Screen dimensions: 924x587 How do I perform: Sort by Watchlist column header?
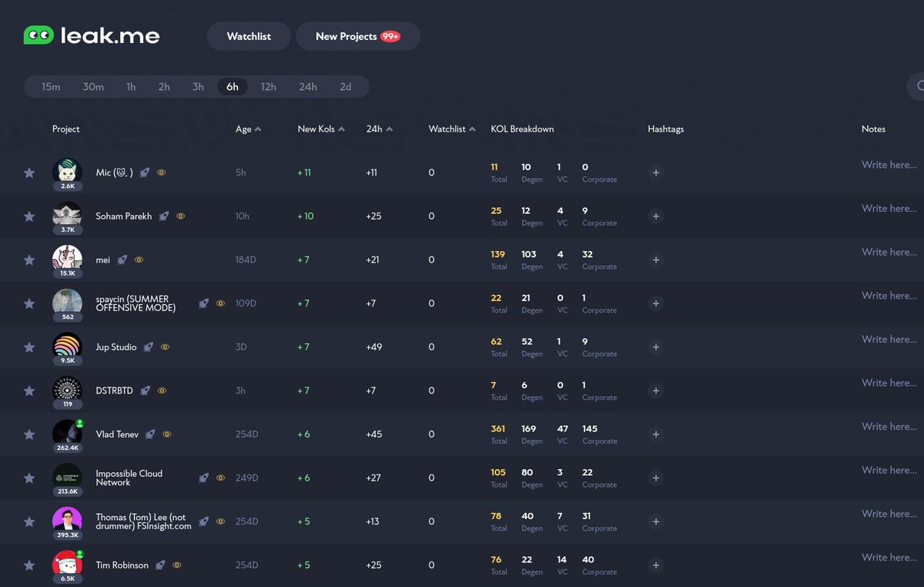(x=452, y=129)
